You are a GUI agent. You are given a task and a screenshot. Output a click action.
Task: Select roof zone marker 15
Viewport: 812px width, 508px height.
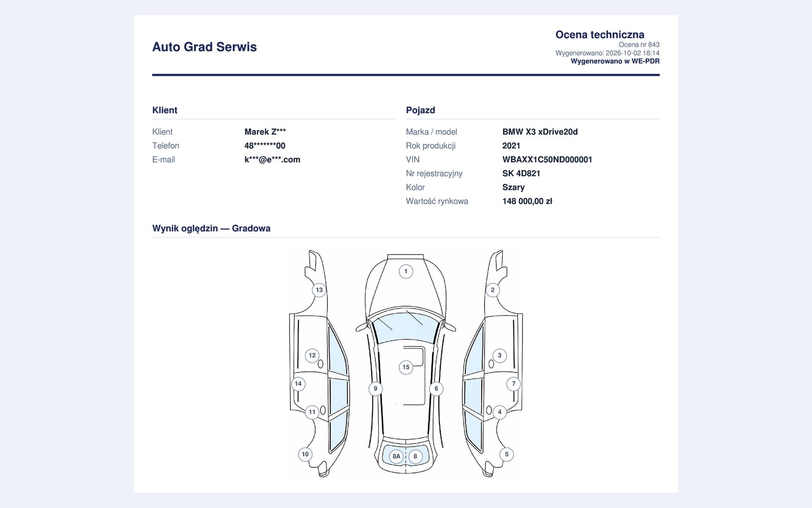(x=406, y=367)
